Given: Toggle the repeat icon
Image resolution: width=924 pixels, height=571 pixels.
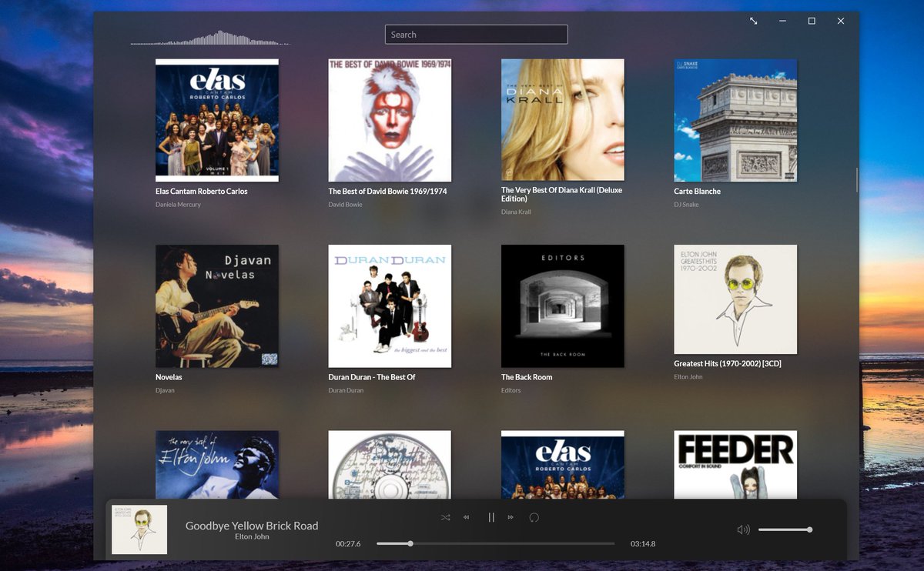Looking at the screenshot, I should pos(534,518).
